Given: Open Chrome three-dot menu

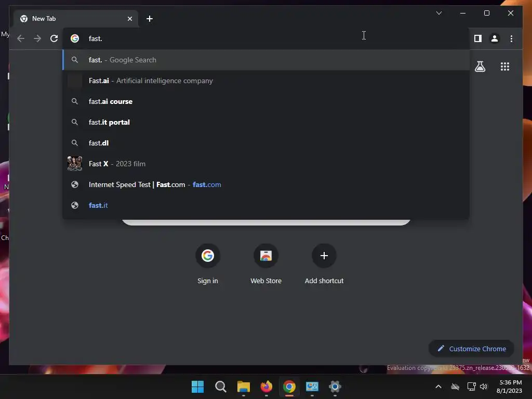Looking at the screenshot, I should [511, 38].
